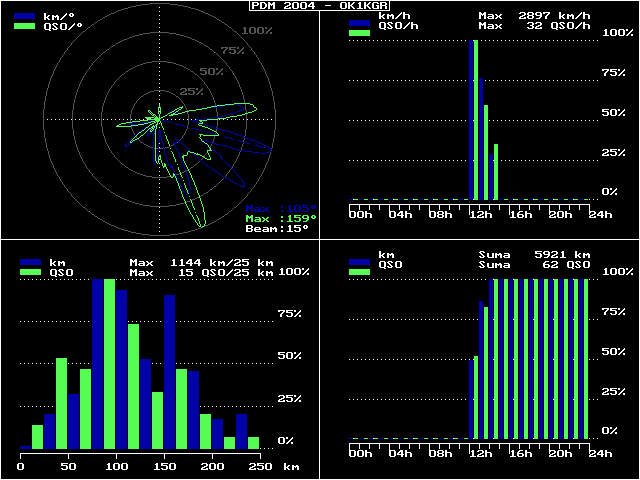Pick the blue km swatch in the distance histogram legend
This screenshot has width=640, height=480.
pos(31,262)
